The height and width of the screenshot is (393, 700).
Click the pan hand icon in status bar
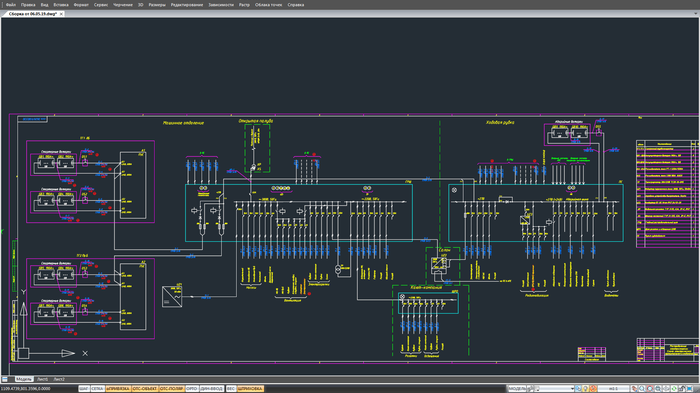(634, 389)
